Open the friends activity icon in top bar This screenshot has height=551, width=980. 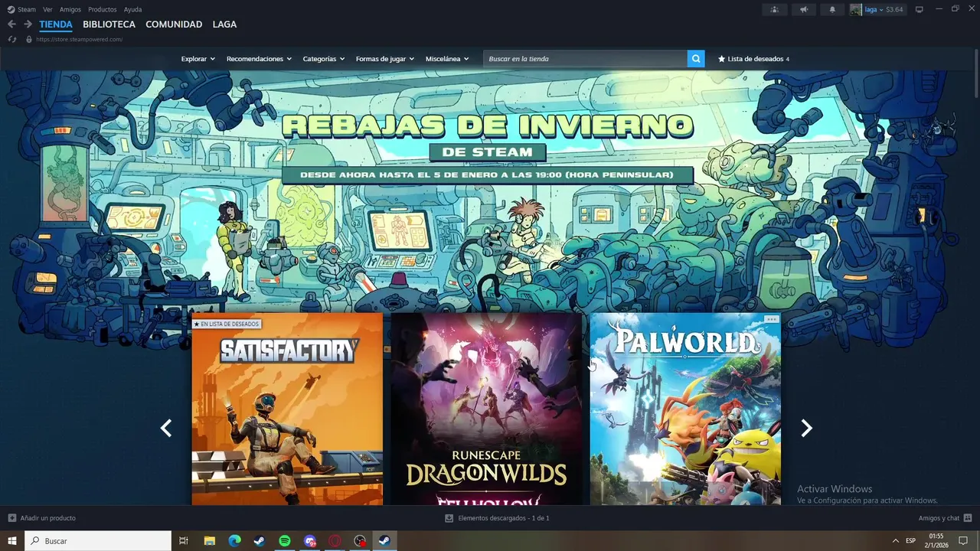(x=775, y=9)
